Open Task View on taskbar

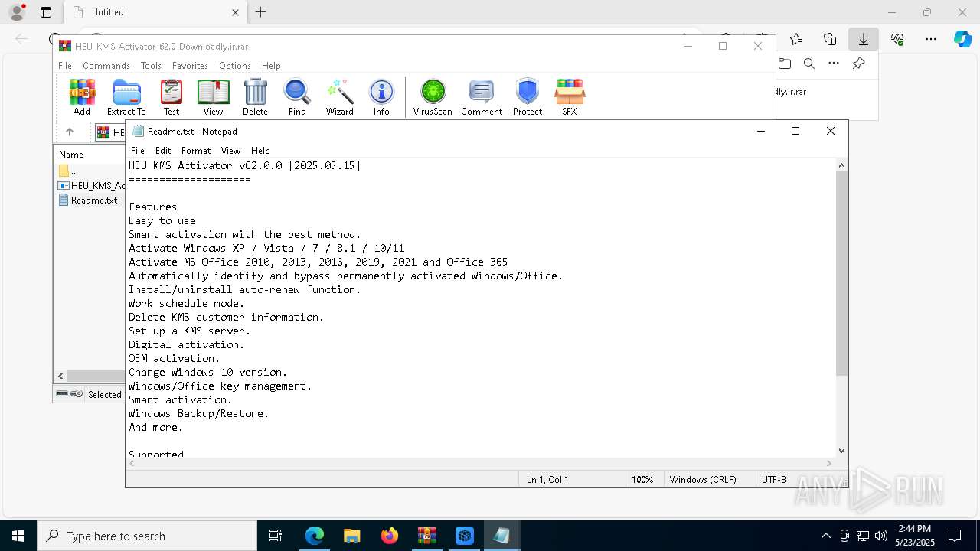[276, 536]
